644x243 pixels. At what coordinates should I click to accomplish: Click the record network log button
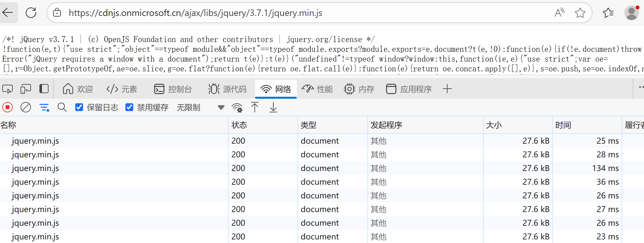[7, 107]
